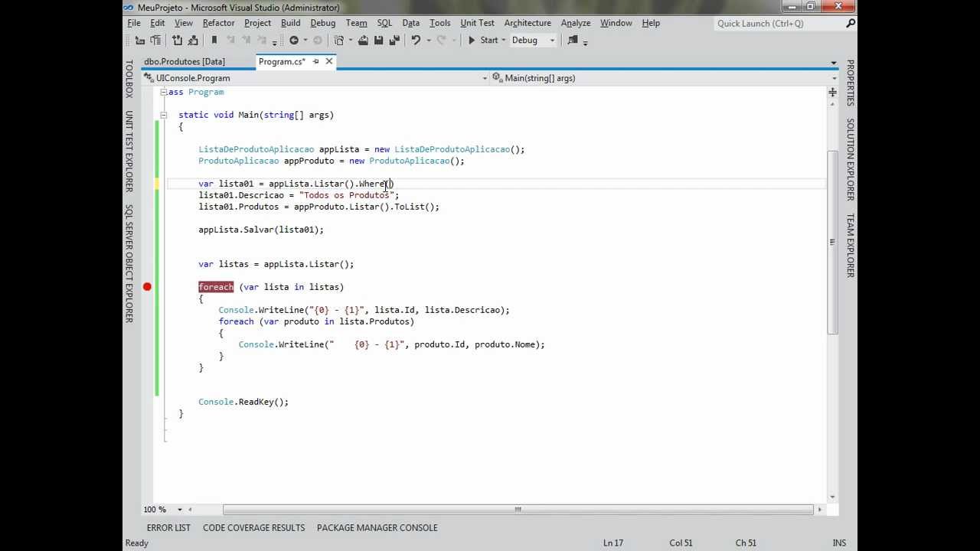Click the Quick Launch search field

tap(779, 24)
